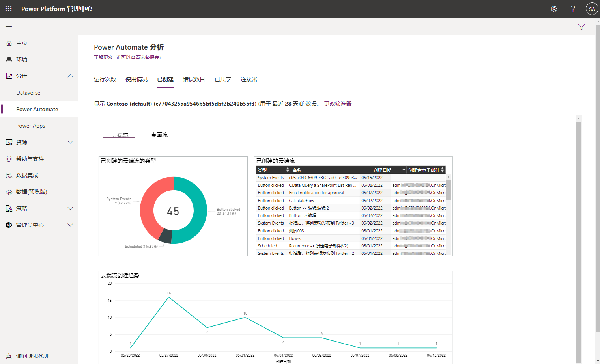Collapse the 分析 section chevron
Viewport: 600px width, 364px height.
(70, 76)
